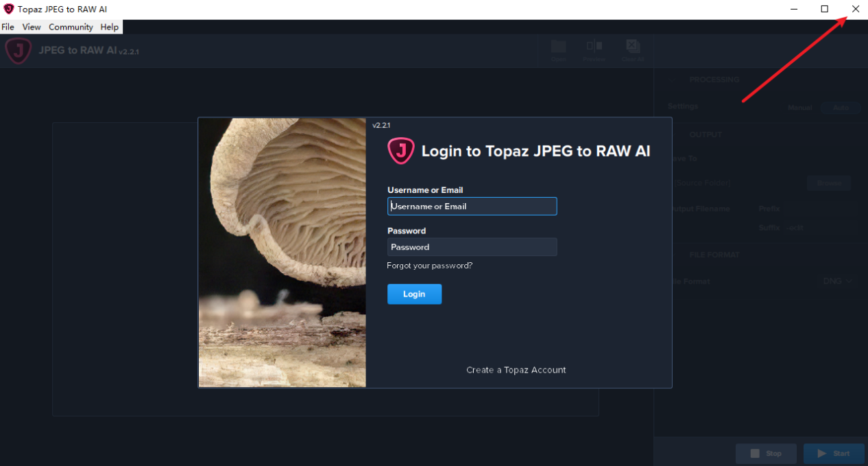Follow the Forgot your password link

(430, 266)
